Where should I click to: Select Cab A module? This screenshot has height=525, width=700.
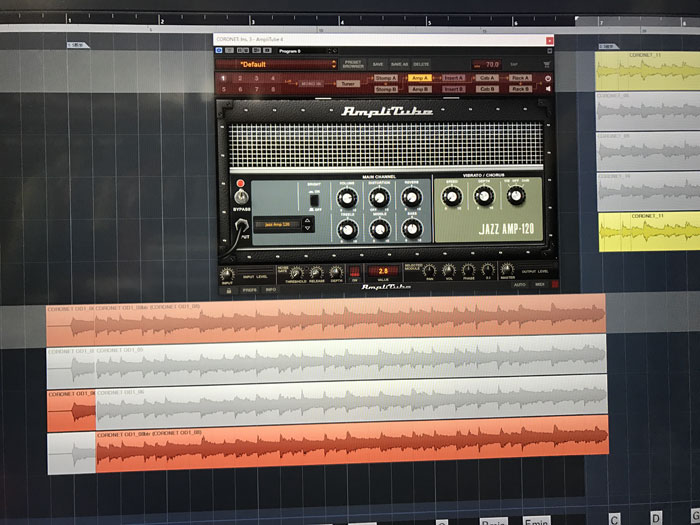click(487, 78)
